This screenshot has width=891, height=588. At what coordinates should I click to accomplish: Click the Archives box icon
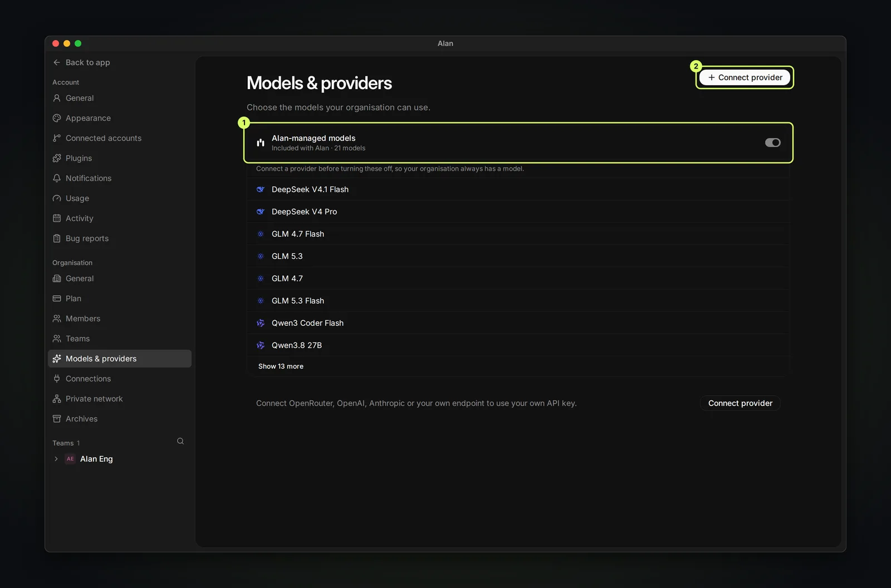57,419
